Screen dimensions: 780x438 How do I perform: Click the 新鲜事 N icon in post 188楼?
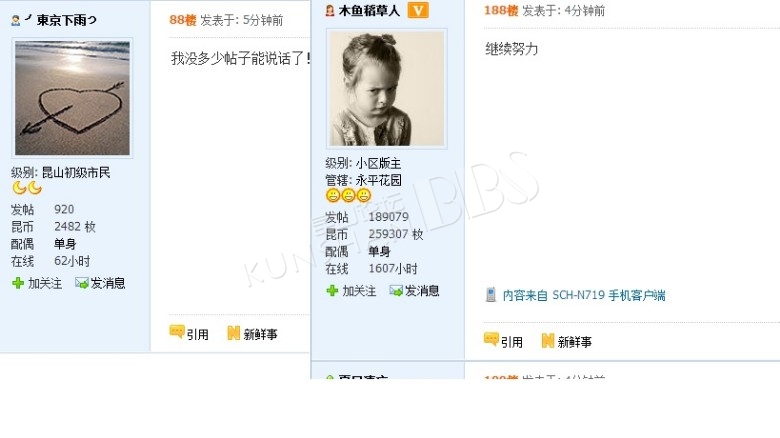[x=548, y=340]
